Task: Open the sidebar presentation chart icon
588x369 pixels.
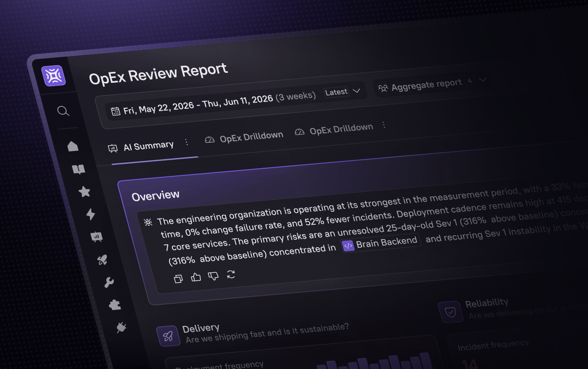Action: (x=96, y=237)
